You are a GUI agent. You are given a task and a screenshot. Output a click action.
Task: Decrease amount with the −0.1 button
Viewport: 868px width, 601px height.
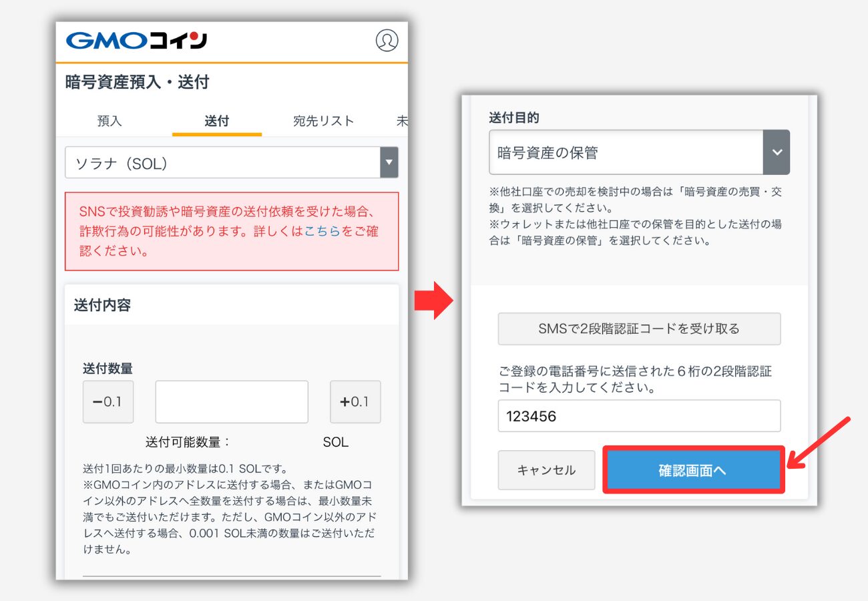pyautogui.click(x=108, y=402)
